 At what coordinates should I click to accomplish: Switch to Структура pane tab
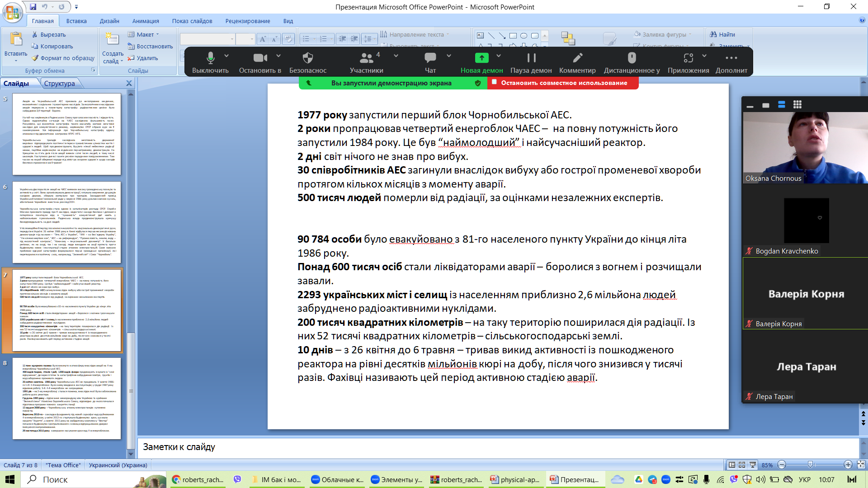(x=60, y=84)
